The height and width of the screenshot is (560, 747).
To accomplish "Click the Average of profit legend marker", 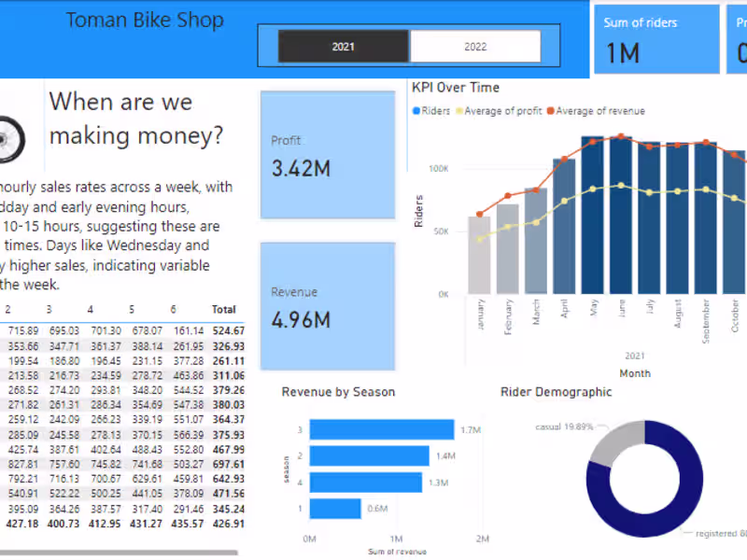I will click(459, 111).
